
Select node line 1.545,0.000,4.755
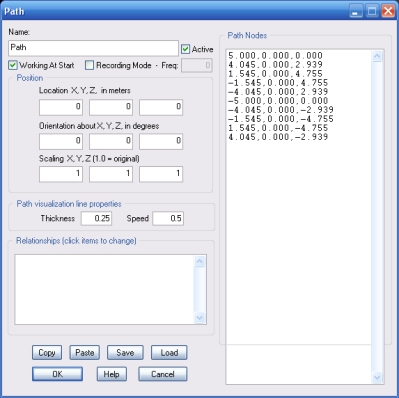pos(275,74)
